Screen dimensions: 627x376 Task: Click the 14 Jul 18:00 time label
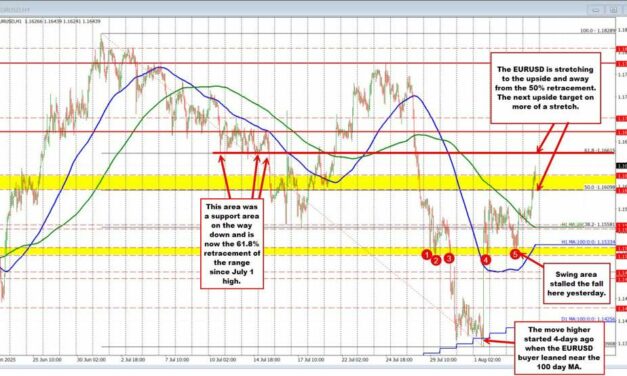[x=266, y=360]
